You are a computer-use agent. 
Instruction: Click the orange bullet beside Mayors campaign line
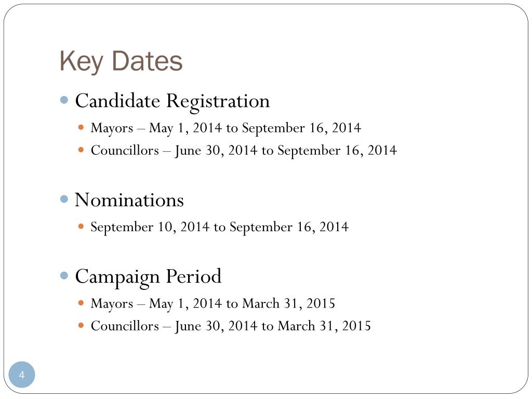click(x=81, y=303)
